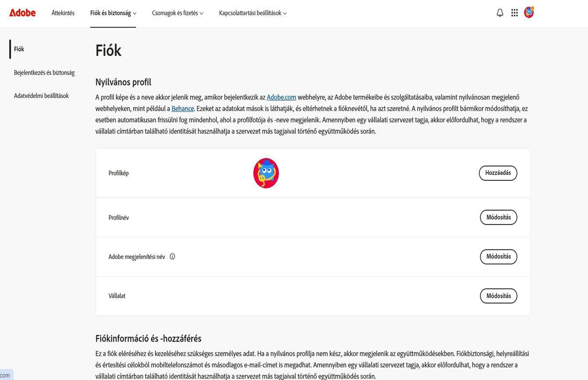Open the Fiók és biztonság dropdown
The image size is (588, 380).
coord(112,13)
